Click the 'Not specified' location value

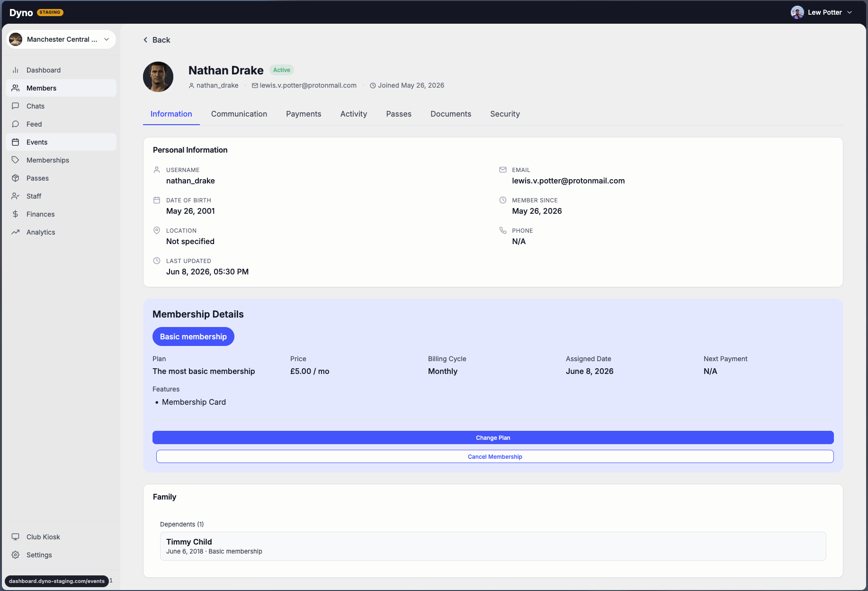pyautogui.click(x=190, y=241)
